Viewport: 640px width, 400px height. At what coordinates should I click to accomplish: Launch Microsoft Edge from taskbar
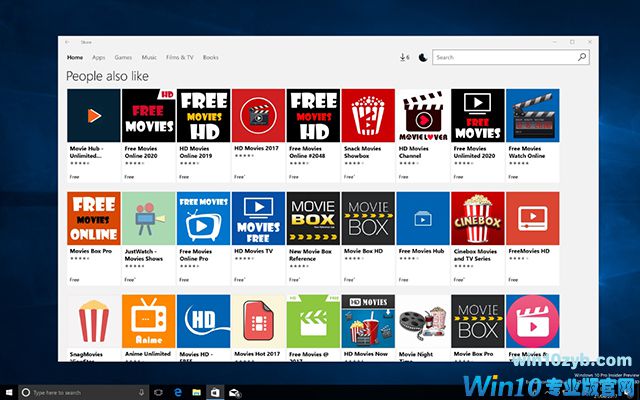pos(178,392)
